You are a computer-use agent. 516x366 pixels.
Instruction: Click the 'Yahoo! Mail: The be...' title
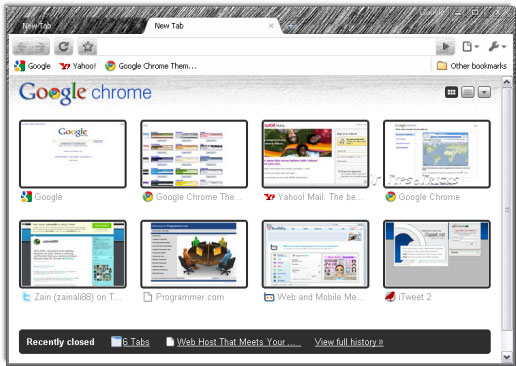click(x=320, y=197)
